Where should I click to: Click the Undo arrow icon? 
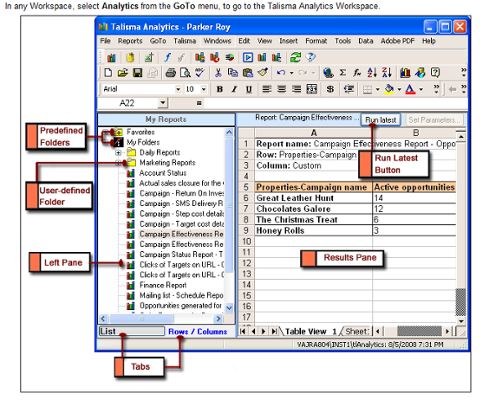point(281,73)
